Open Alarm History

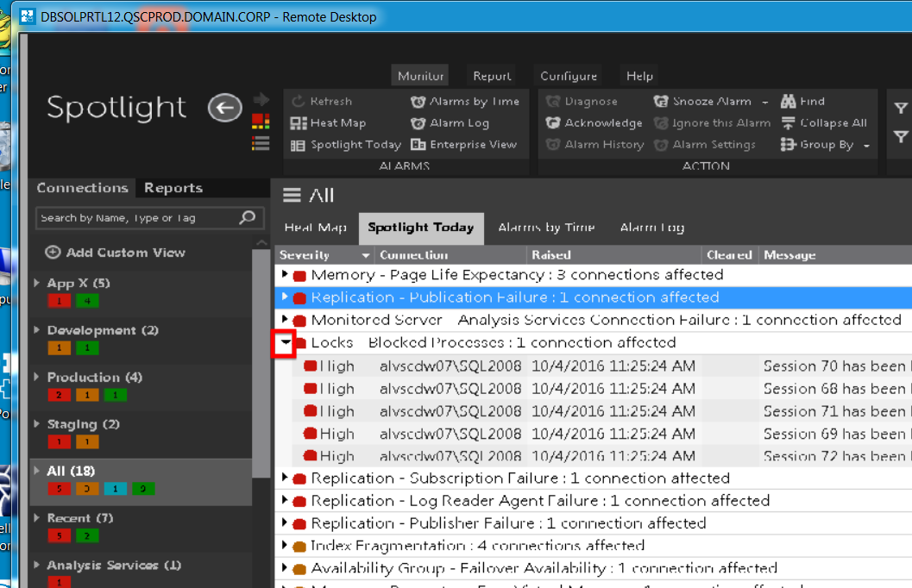[594, 145]
